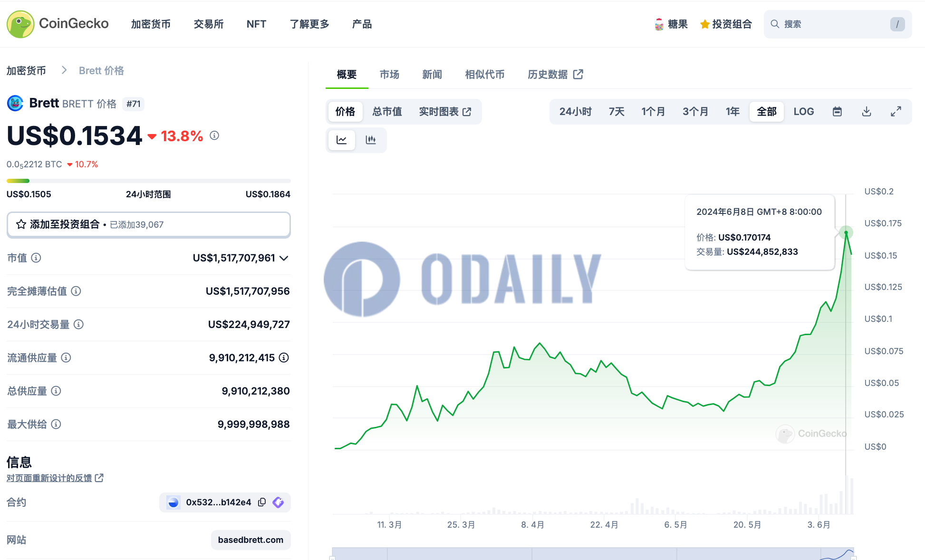
Task: Click the info icon next to 流通供应量 label
Action: pos(66,357)
